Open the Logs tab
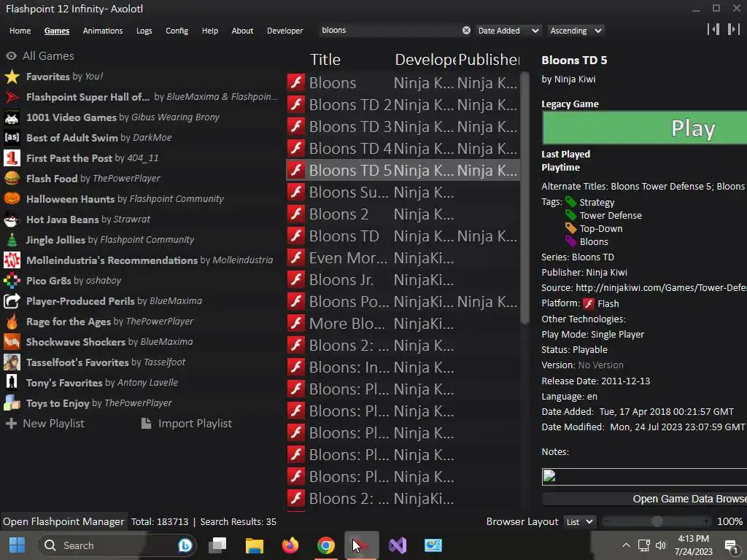Screen dimensions: 747x560 [x=144, y=31]
